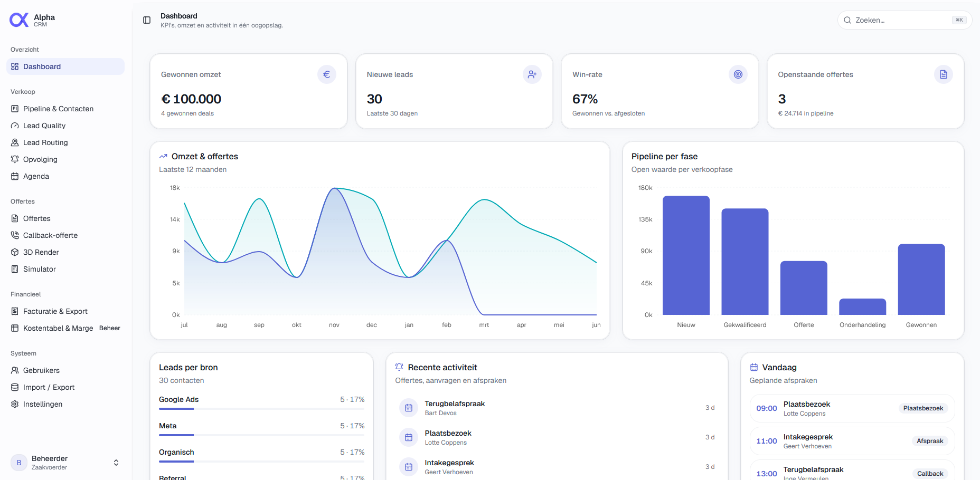Click the Kostentabel & Marge table icon

15,328
